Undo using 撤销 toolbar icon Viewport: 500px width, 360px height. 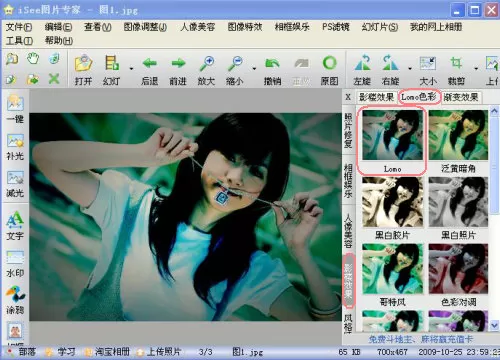(272, 70)
